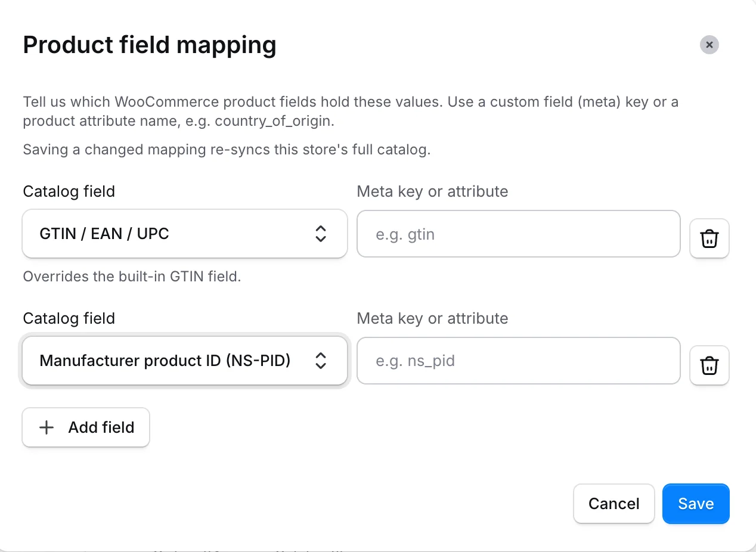756x552 pixels.
Task: Click the Add field button
Action: pos(86,427)
